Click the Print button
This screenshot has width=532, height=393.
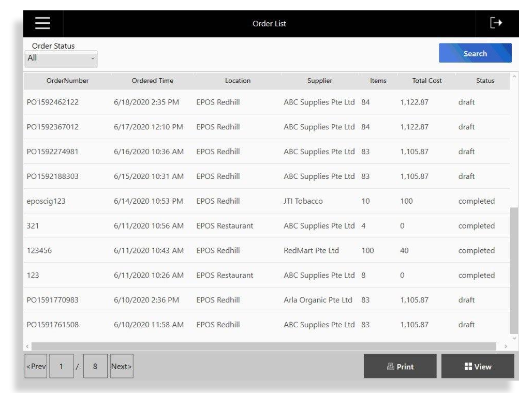[x=400, y=366]
